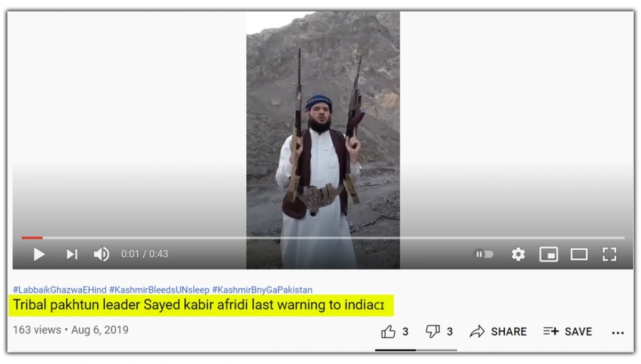Switch to theater mode
The width and height of the screenshot is (641, 364).
pyautogui.click(x=579, y=254)
